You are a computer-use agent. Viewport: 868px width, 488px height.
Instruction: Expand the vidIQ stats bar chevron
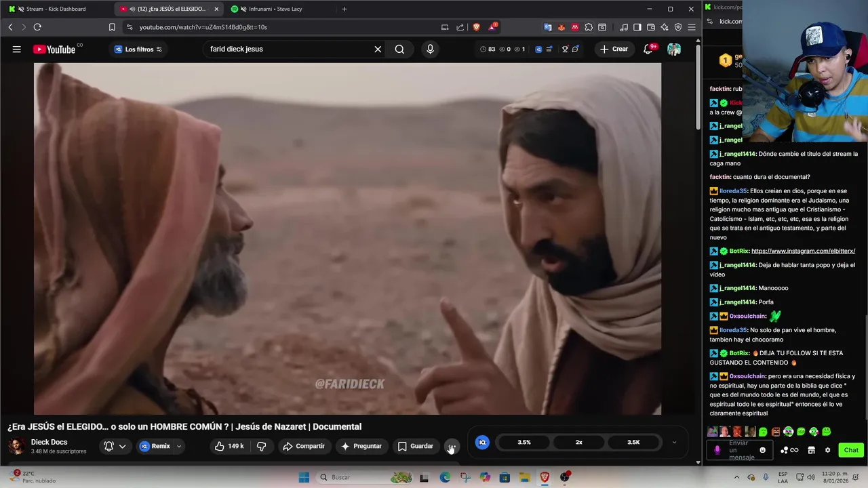click(x=674, y=442)
